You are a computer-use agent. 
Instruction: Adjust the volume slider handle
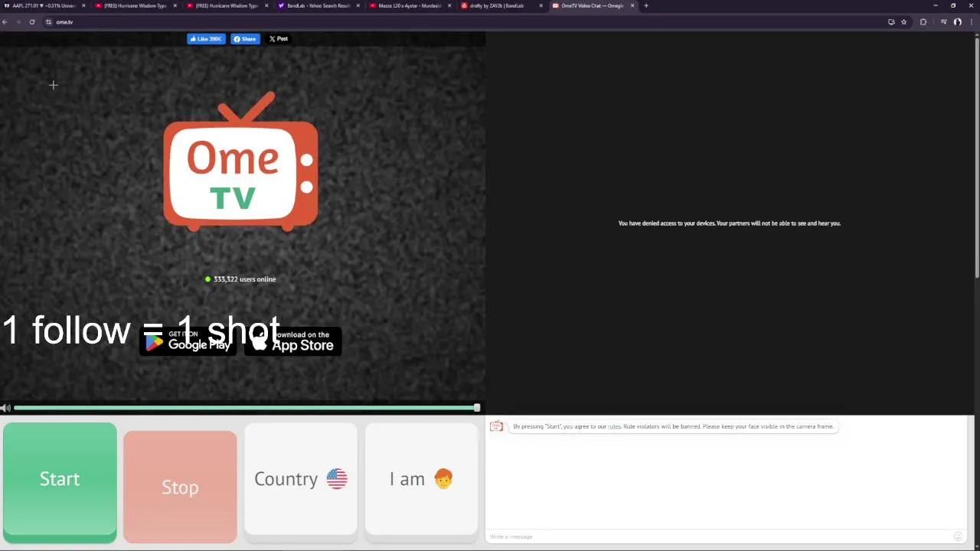point(477,408)
